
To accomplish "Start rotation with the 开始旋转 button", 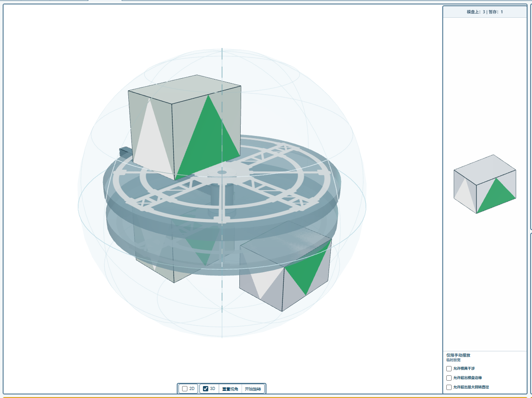I will tap(253, 389).
